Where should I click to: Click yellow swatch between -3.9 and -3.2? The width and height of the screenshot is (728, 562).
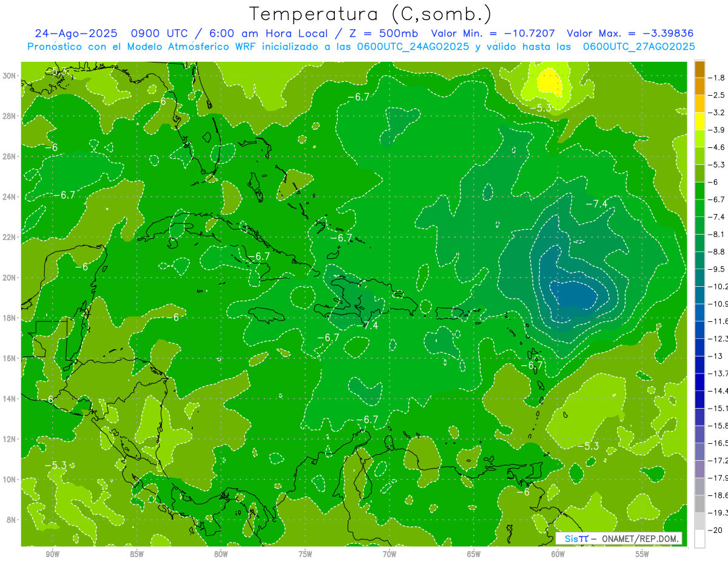point(699,121)
